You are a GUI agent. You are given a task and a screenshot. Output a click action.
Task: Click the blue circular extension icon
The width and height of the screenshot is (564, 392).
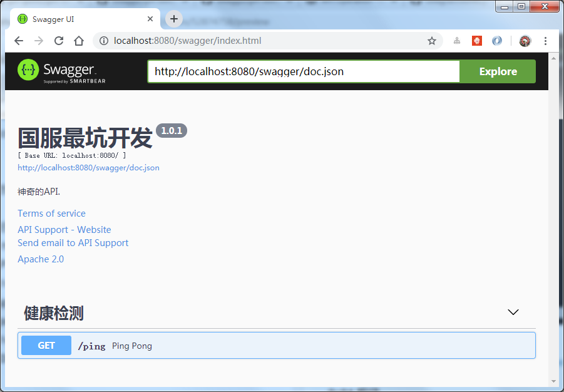[496, 40]
